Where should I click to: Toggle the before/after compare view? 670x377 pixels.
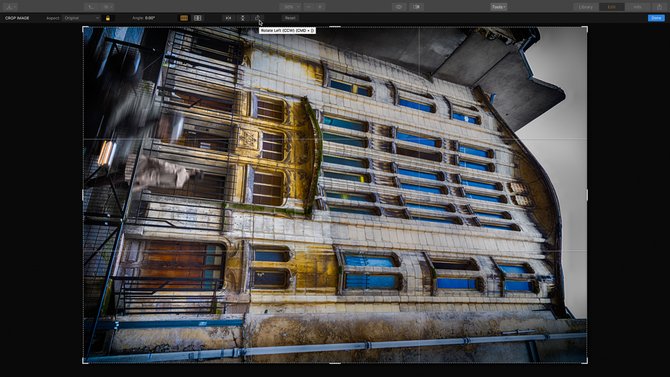click(x=416, y=7)
